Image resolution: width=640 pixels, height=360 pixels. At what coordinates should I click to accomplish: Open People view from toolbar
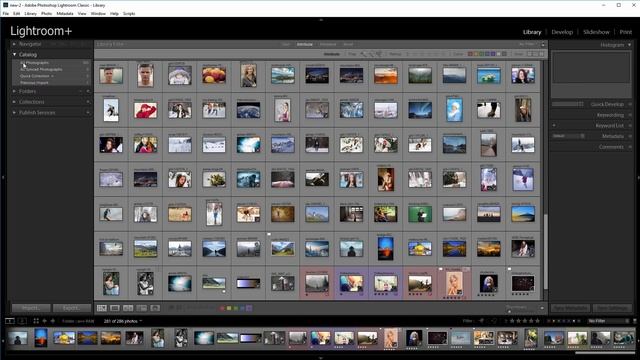155,308
